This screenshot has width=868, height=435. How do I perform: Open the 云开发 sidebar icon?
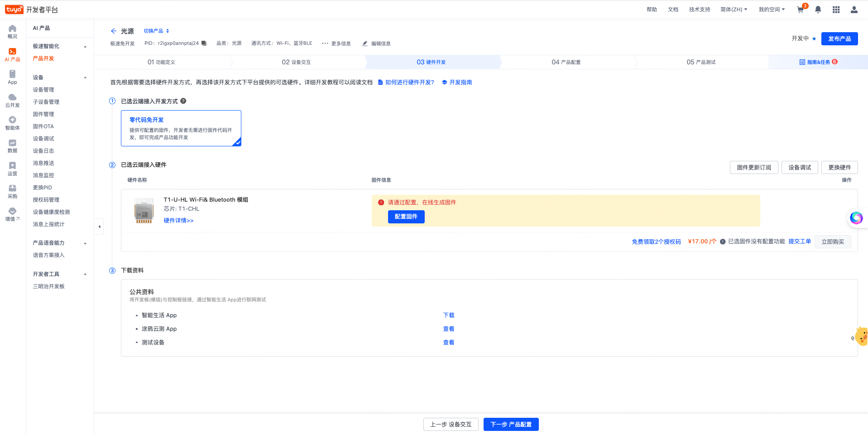point(12,100)
